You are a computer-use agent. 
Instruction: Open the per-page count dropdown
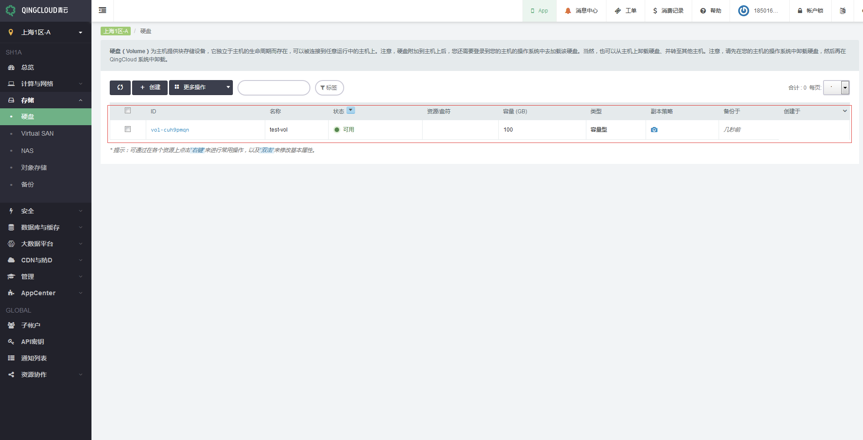click(837, 88)
